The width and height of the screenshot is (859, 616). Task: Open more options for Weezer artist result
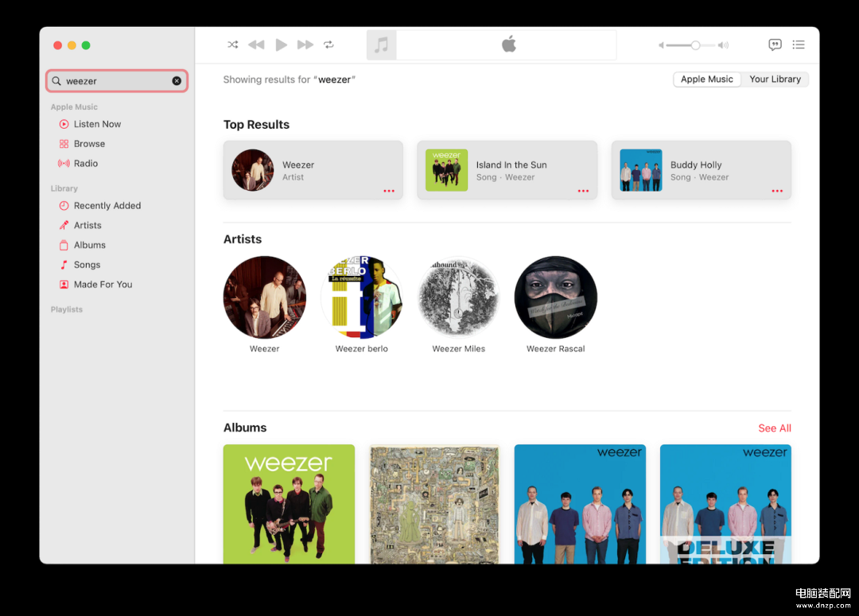(389, 191)
